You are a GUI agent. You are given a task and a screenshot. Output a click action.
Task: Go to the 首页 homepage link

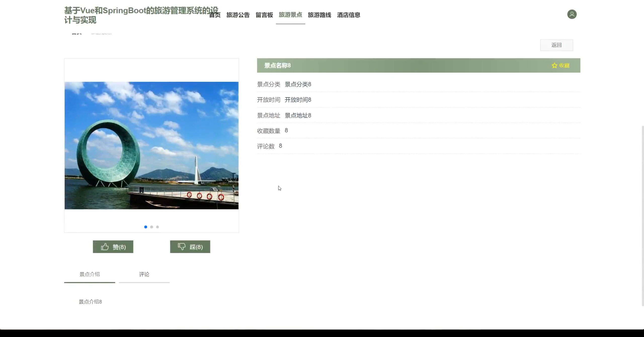215,15
